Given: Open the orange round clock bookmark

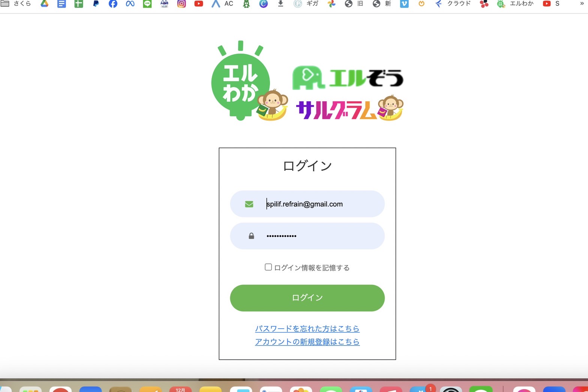Looking at the screenshot, I should pyautogui.click(x=421, y=4).
